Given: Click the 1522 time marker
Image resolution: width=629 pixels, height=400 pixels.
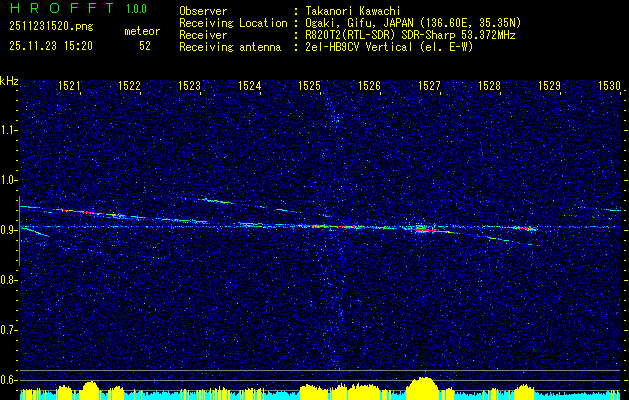Looking at the screenshot, I should point(129,85).
